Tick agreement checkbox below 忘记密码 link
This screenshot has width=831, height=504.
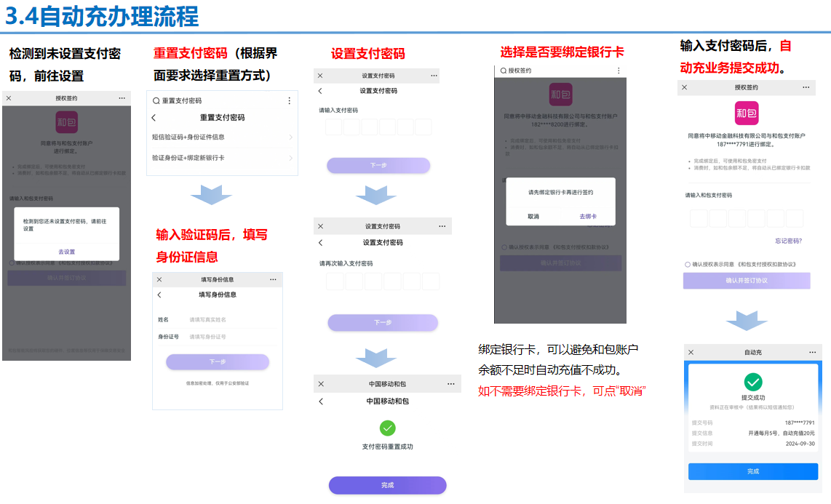point(688,264)
